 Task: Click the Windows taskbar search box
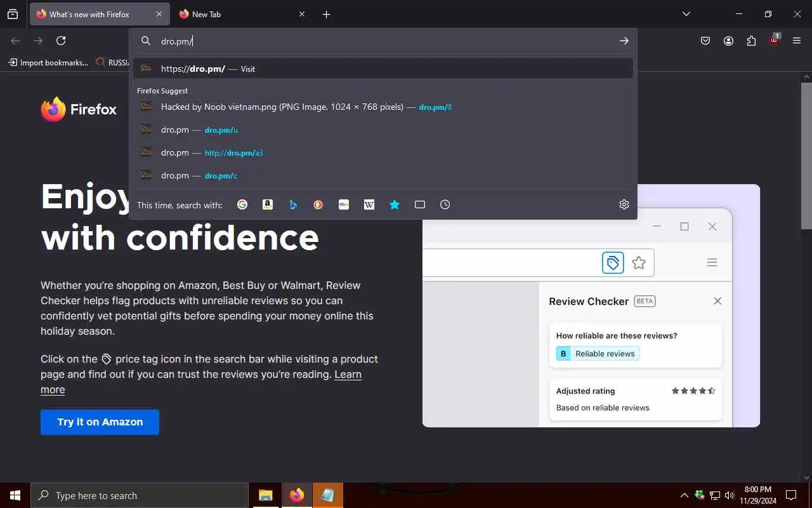(139, 495)
